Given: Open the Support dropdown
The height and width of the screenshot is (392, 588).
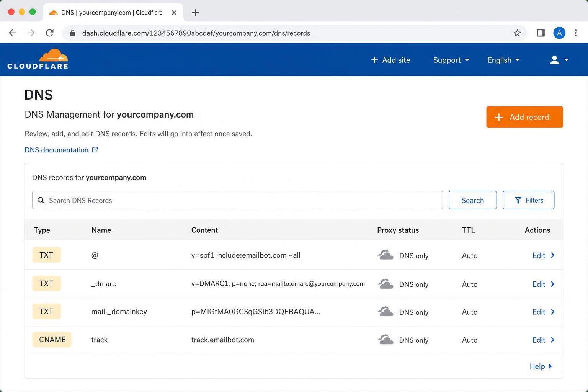Looking at the screenshot, I should [451, 60].
